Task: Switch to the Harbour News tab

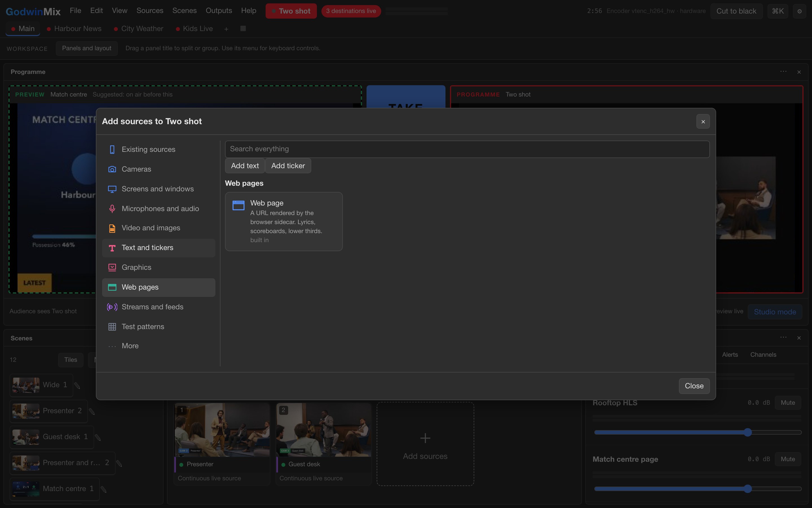Action: click(74, 29)
